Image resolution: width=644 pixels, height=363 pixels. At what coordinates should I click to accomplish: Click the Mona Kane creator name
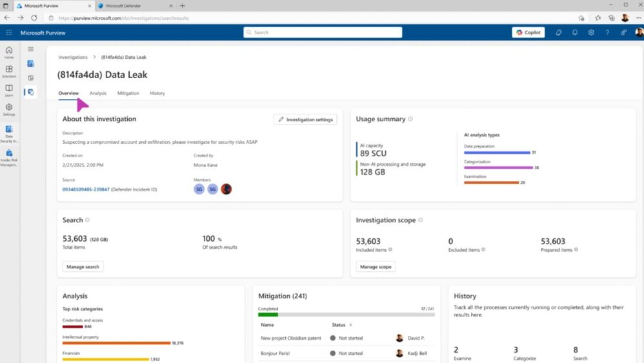(x=206, y=165)
